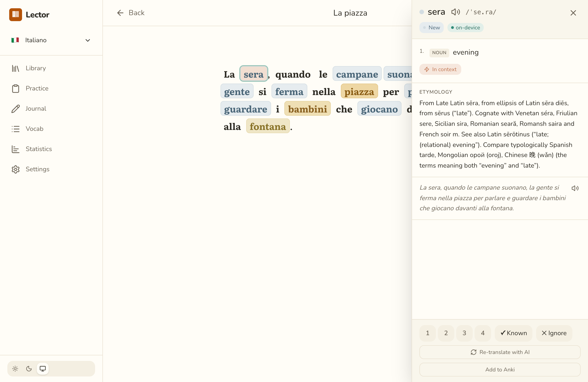The image size is (588, 382).
Task: Click the NOUN part-of-speech tag
Action: [439, 53]
